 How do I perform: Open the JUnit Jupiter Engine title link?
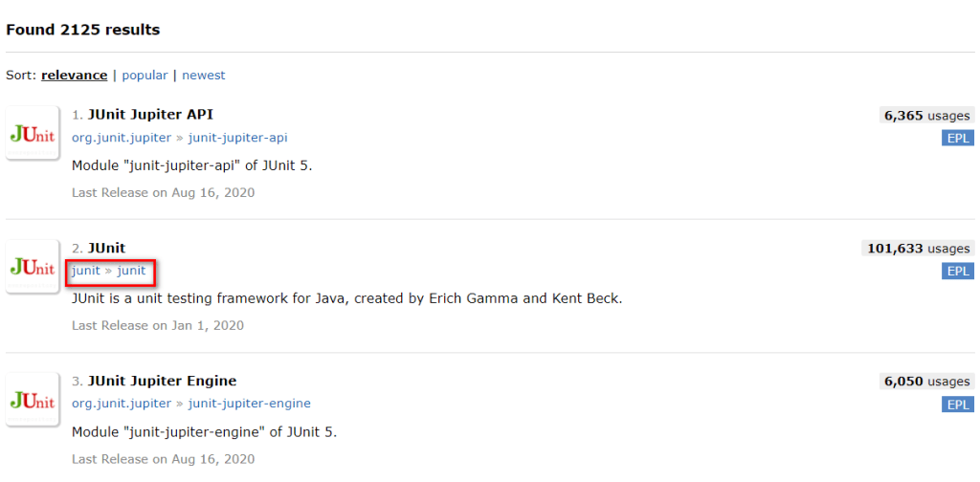162,381
